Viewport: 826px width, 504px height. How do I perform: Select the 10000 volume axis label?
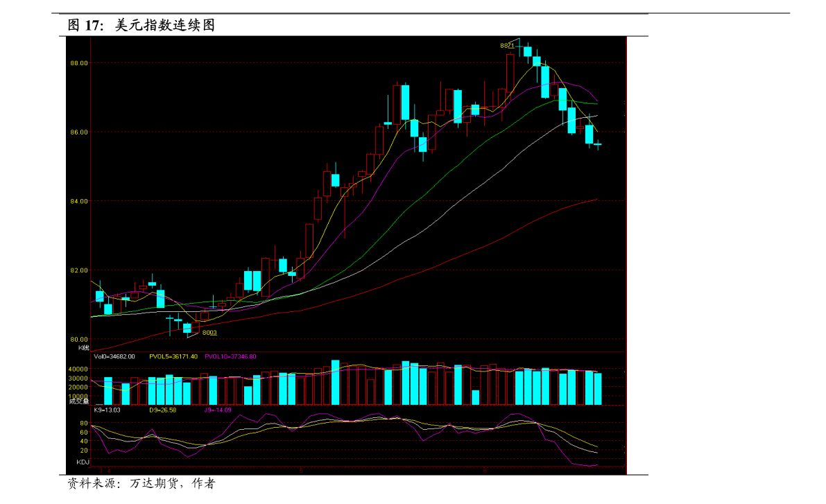(78, 396)
